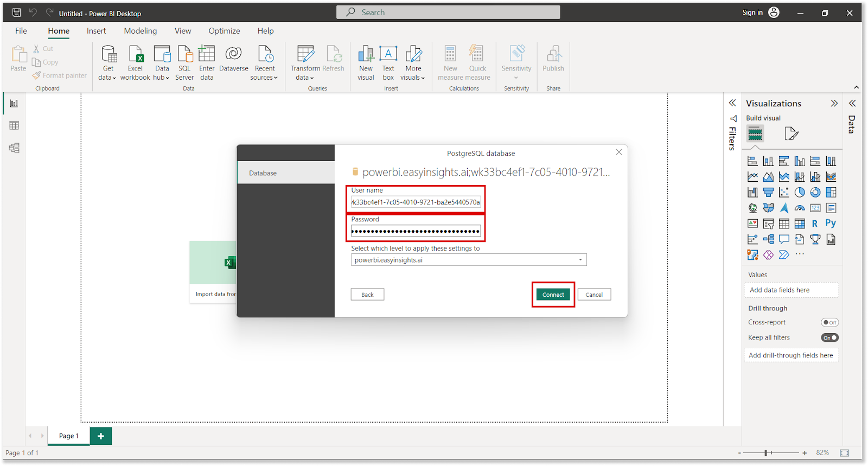
Task: Collapse the Visualizations pane
Action: pos(834,103)
